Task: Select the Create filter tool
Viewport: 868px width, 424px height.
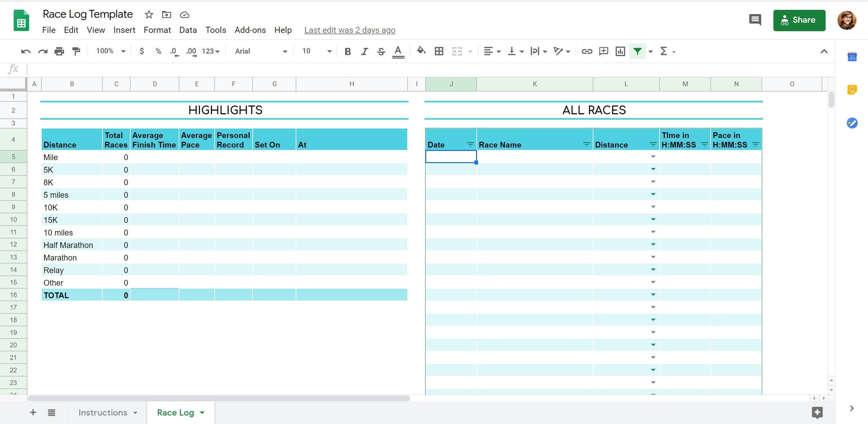Action: click(637, 51)
